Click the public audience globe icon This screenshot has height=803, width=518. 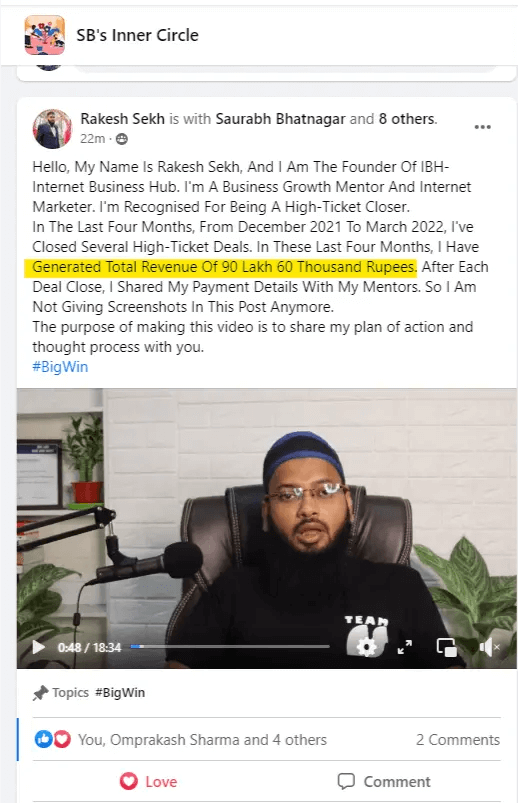coord(122,139)
